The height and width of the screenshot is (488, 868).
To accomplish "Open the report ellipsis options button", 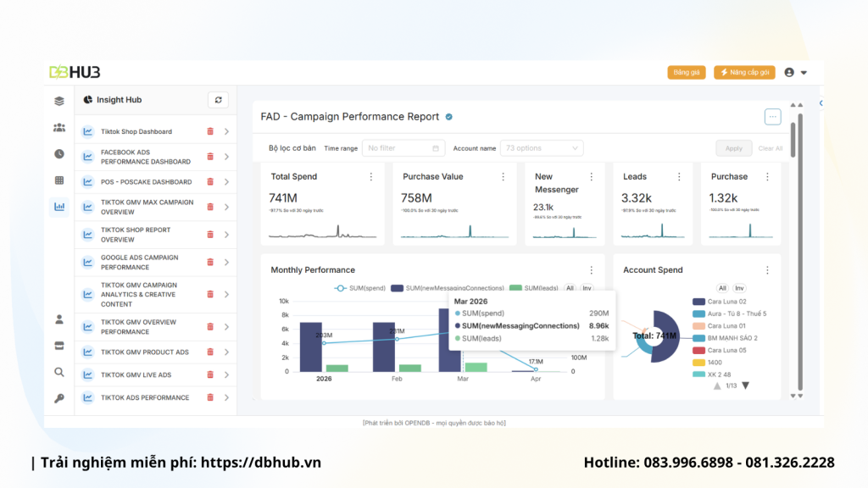I will pos(773,117).
